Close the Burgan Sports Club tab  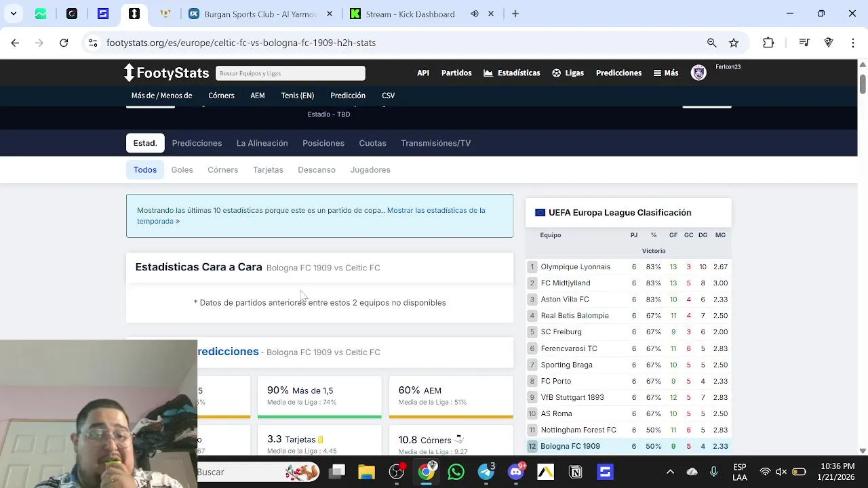[x=330, y=14]
